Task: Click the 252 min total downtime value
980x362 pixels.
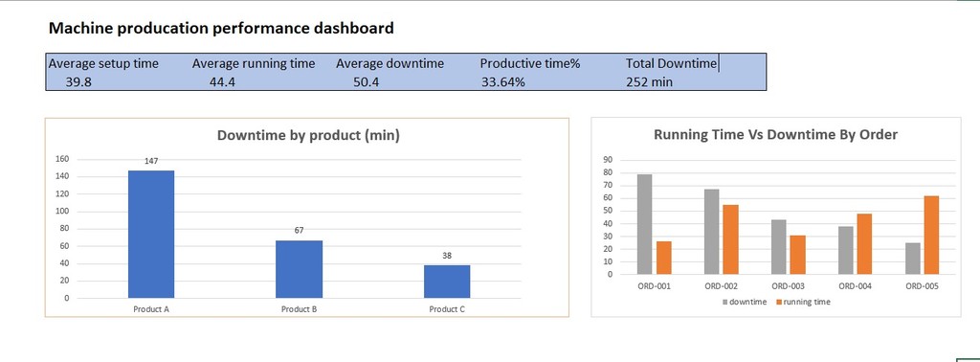Action: [650, 82]
